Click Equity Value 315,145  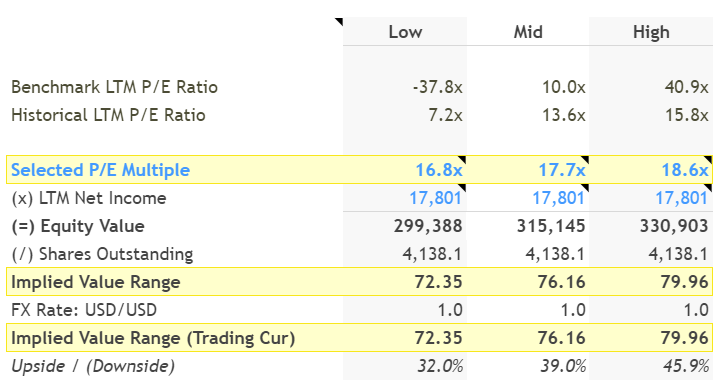[551, 226]
